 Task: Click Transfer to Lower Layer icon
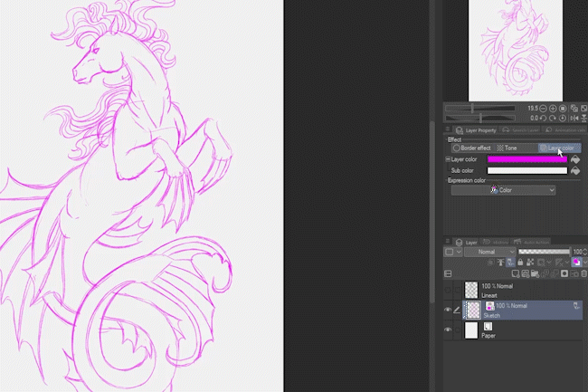point(545,273)
